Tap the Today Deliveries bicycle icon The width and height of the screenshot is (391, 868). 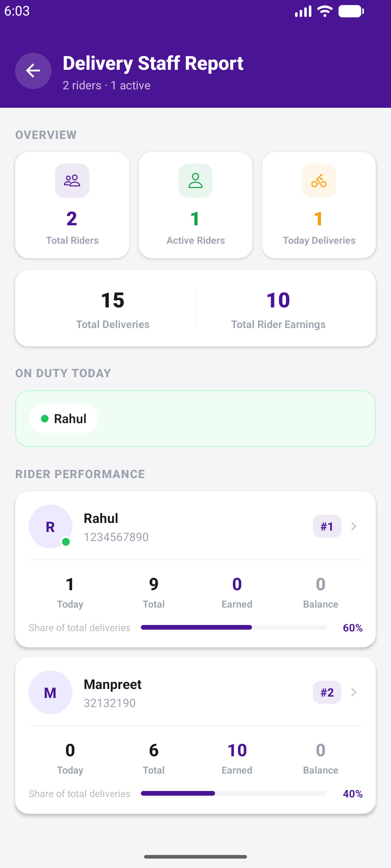319,180
